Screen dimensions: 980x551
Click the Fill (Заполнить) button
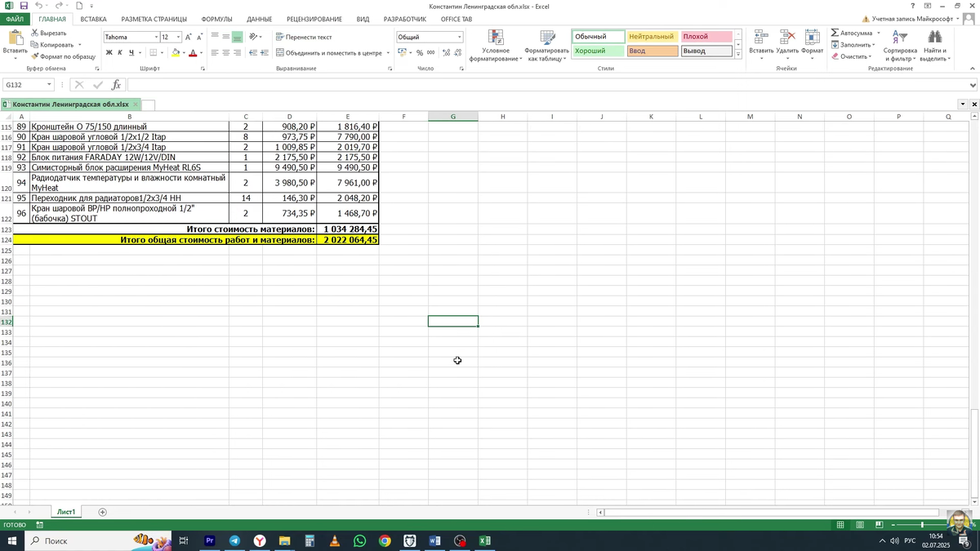coord(853,45)
